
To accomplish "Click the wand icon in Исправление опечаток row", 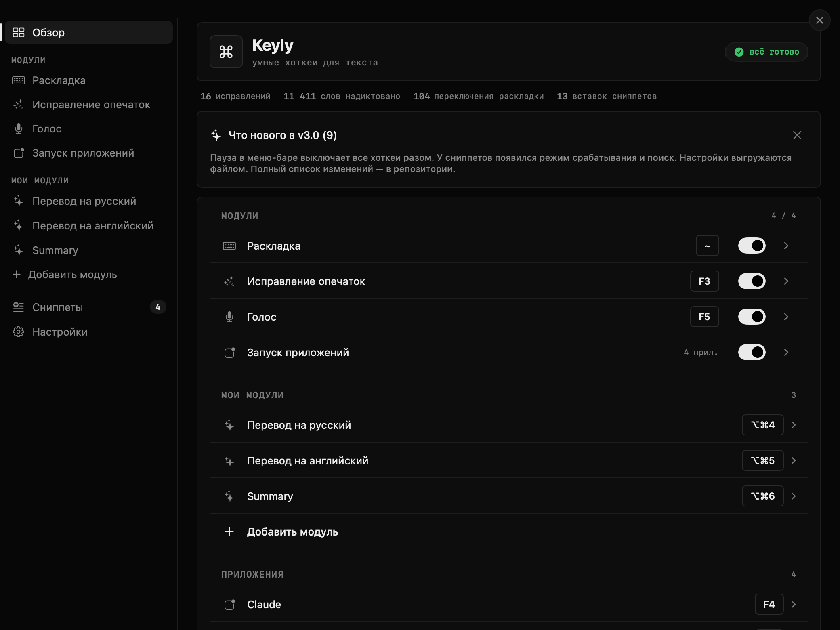I will tap(229, 281).
